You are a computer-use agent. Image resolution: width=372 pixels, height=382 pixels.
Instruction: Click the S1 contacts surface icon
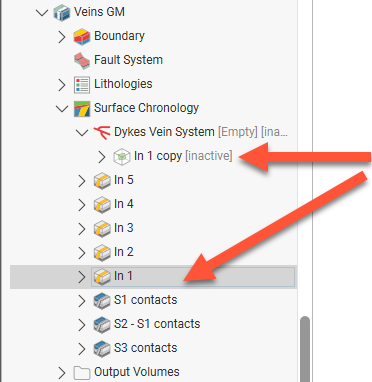pyautogui.click(x=102, y=300)
